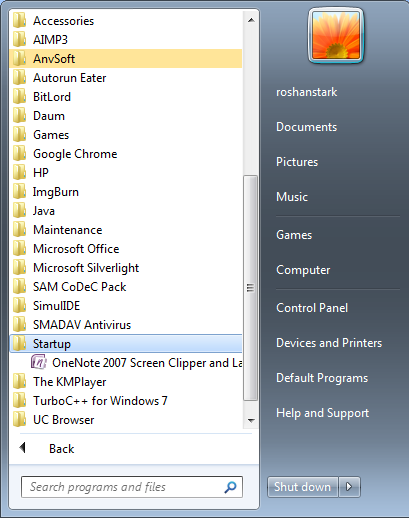Open the shut down options arrow
Viewport: 409px width, 518px height.
[349, 487]
